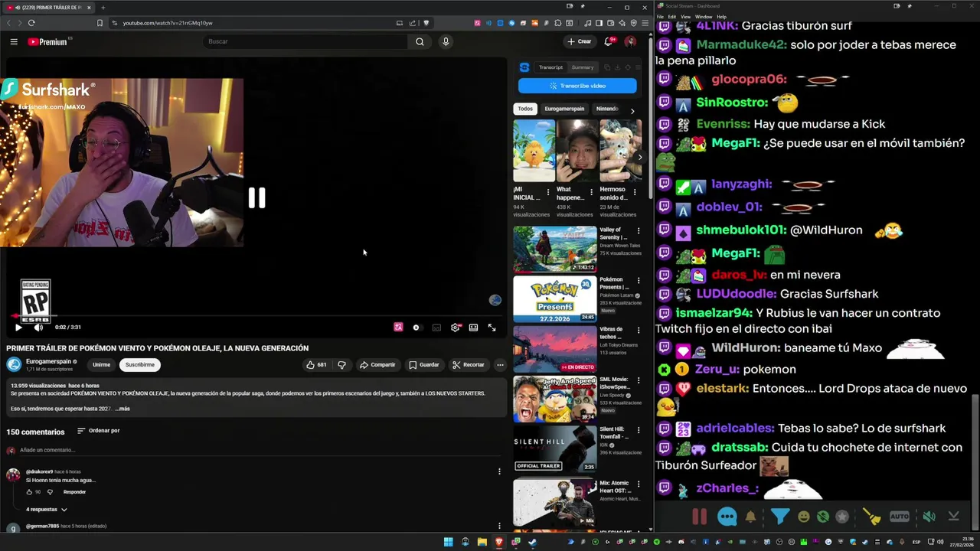Like the video with thumbs up

[x=316, y=365]
